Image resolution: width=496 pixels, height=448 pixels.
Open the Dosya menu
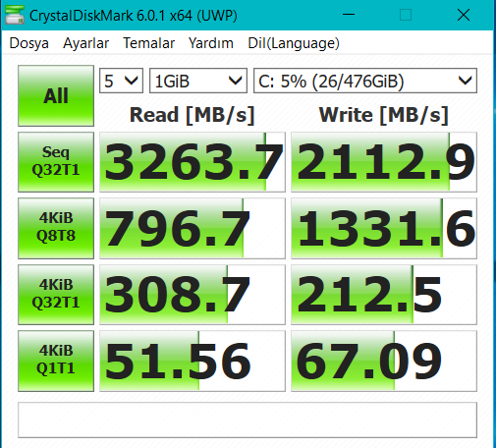point(28,43)
